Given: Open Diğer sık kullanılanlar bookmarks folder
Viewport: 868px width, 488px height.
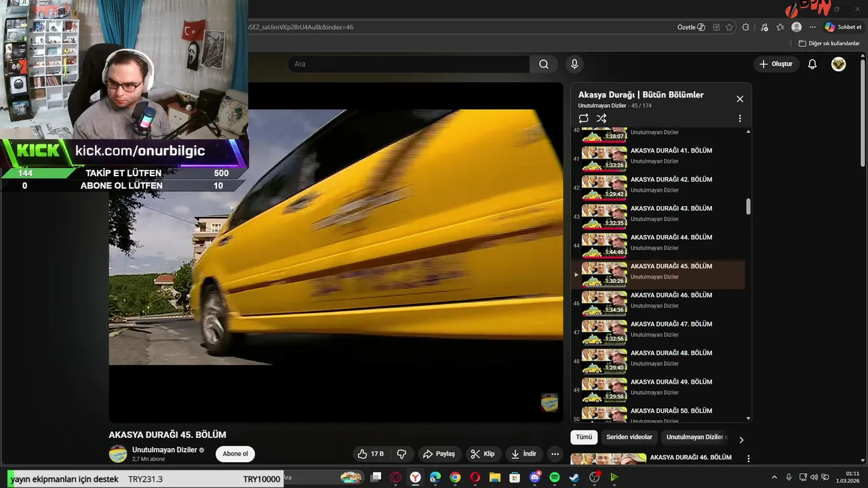Looking at the screenshot, I should click(x=829, y=43).
